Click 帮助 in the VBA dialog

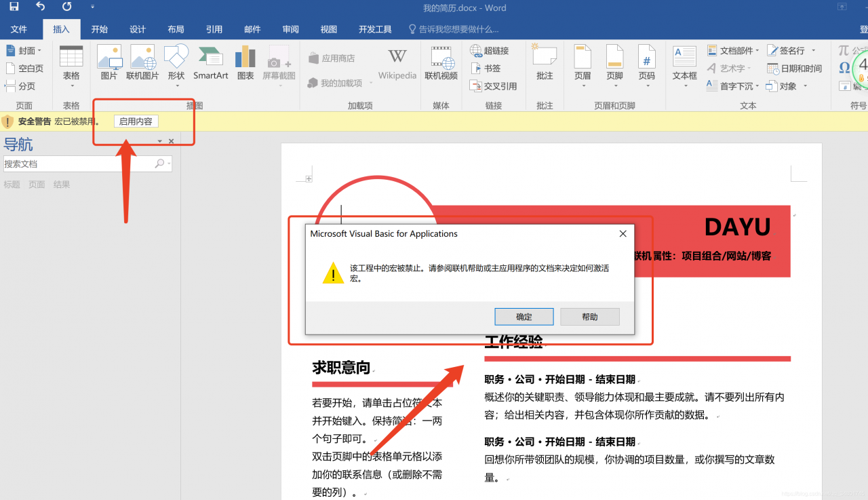pos(590,317)
